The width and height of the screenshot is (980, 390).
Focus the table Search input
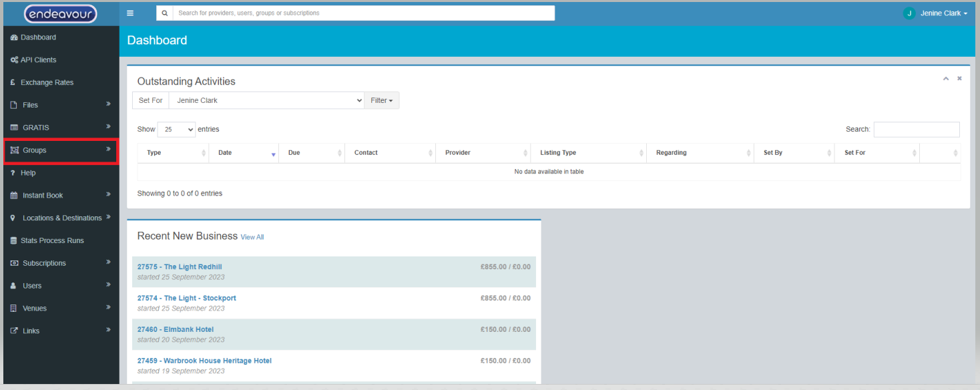(917, 130)
